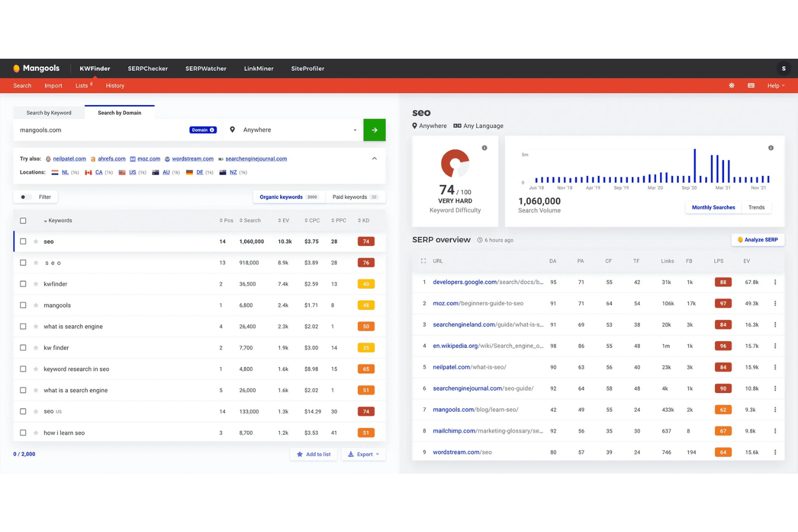The height and width of the screenshot is (532, 798).
Task: Click LPS 88 badge for developers.google.com
Action: pos(723,282)
